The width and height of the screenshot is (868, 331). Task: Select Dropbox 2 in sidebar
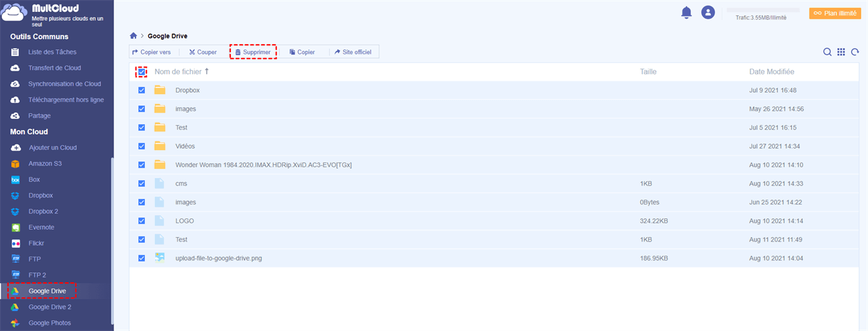(43, 212)
